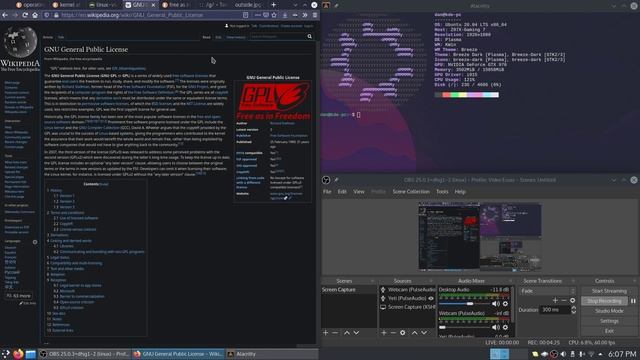Bookmark this page with the star icon

tap(274, 15)
